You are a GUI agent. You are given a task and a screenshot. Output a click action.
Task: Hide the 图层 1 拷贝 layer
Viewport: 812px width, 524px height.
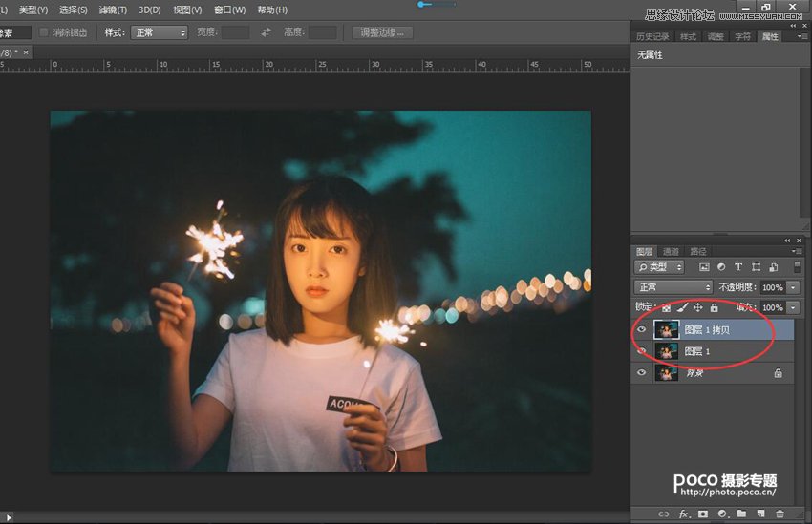tap(642, 330)
